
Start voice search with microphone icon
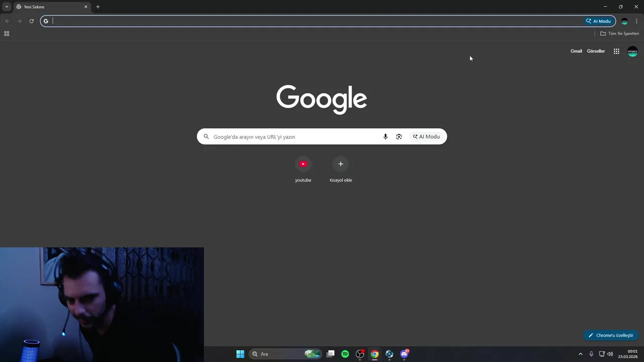click(x=385, y=137)
